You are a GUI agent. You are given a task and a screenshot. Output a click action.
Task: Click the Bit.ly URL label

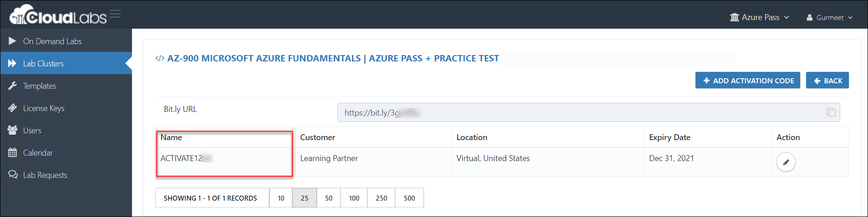[180, 109]
